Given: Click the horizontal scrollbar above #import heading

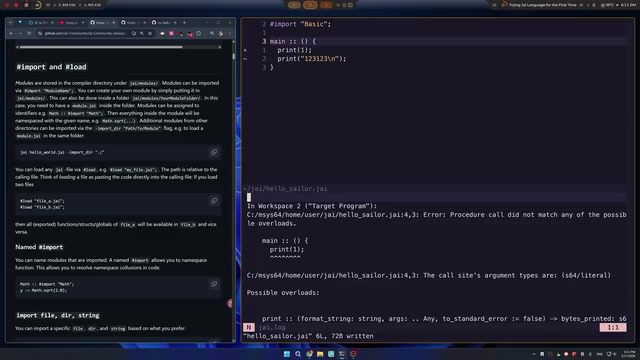Looking at the screenshot, I should tap(101, 47).
